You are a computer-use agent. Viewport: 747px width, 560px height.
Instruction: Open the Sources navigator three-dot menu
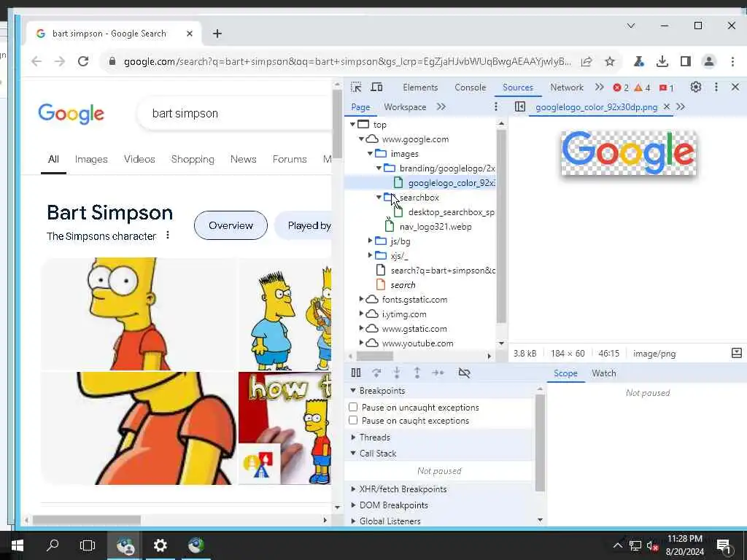coord(495,106)
